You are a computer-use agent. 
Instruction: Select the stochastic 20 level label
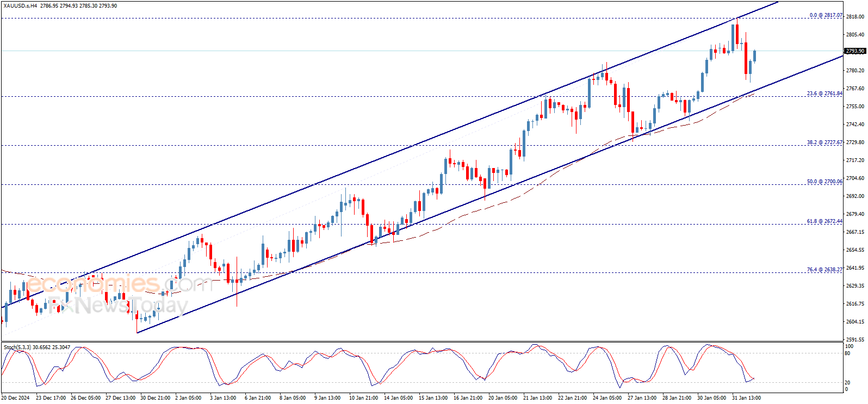pos(847,383)
